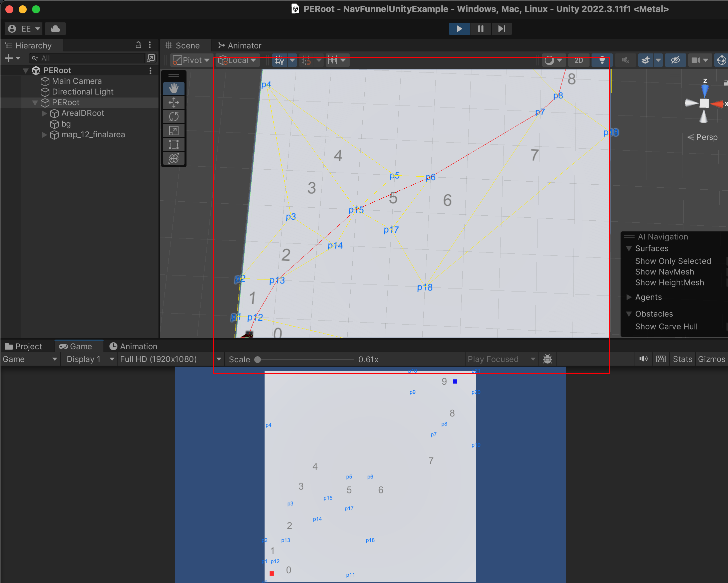Toggle hidden objects visibility eye
The width and height of the screenshot is (728, 583).
pyautogui.click(x=675, y=60)
